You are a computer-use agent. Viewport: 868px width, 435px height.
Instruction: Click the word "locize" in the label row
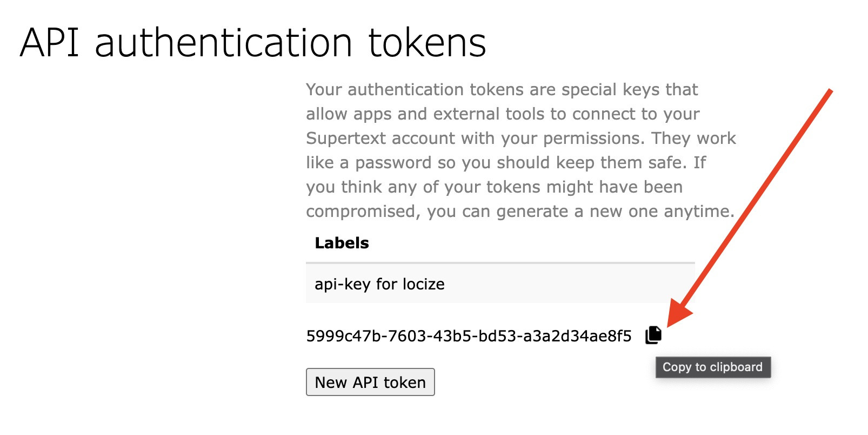tap(424, 284)
